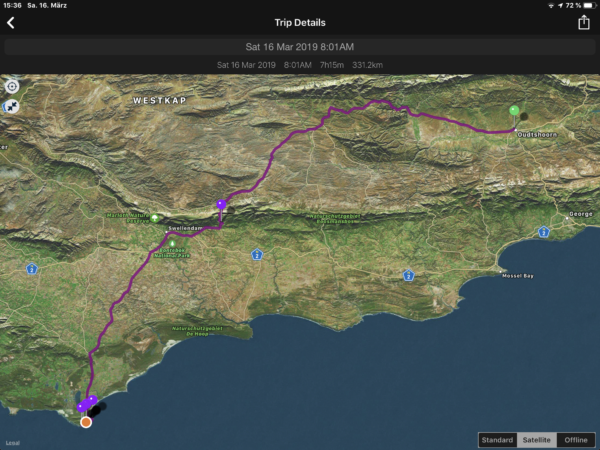Center map on current location
Screen dimensions: 600x450
pyautogui.click(x=12, y=86)
